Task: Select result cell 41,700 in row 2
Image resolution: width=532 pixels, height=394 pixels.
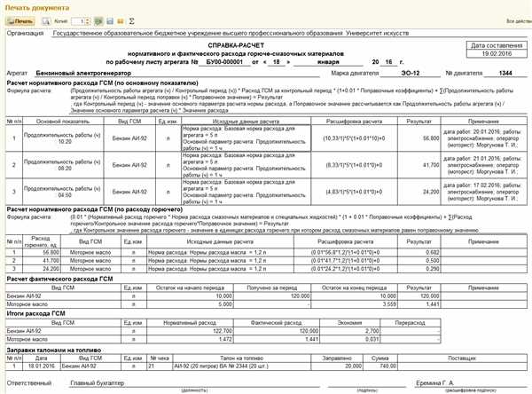Action: coord(419,165)
